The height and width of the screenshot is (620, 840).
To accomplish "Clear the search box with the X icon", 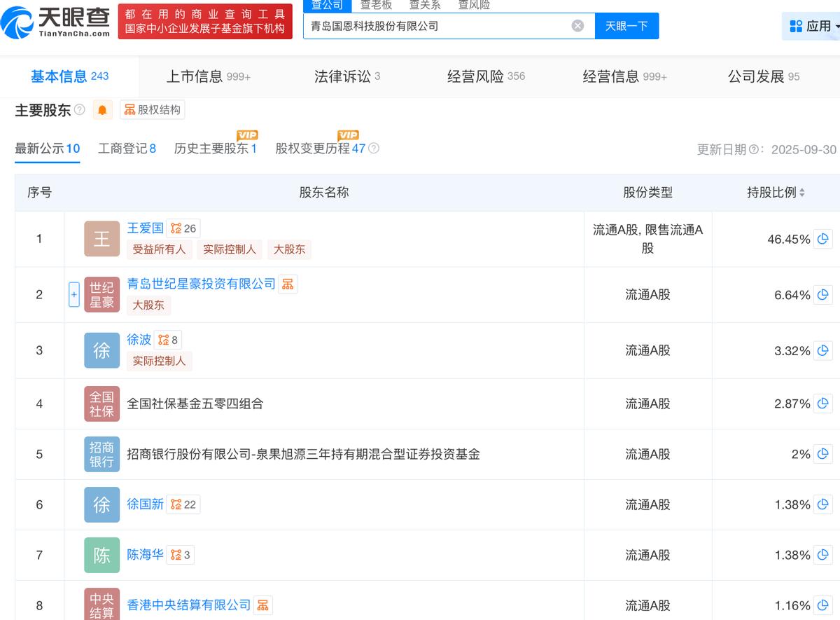I will point(577,26).
